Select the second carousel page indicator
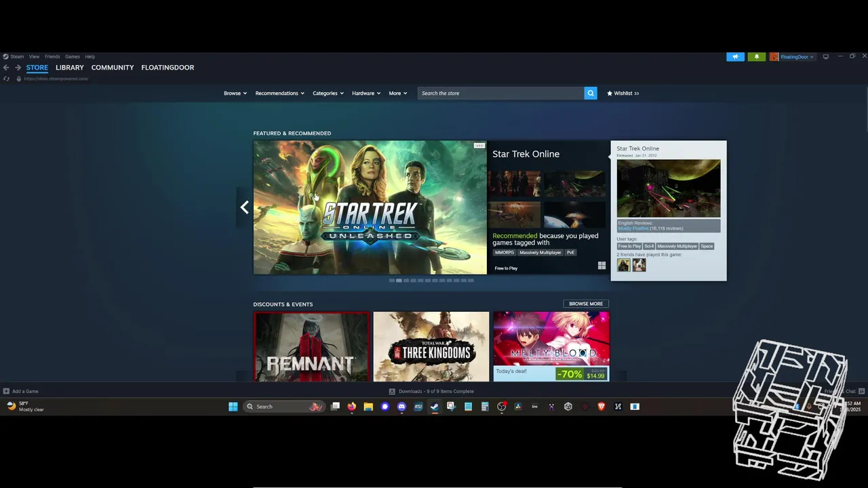This screenshot has width=868, height=488. [399, 280]
